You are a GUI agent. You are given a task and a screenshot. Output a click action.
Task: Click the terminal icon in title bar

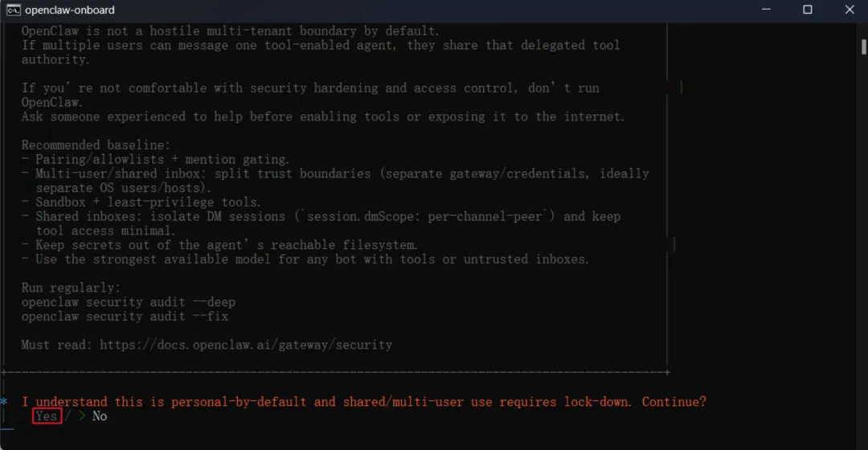pos(14,10)
